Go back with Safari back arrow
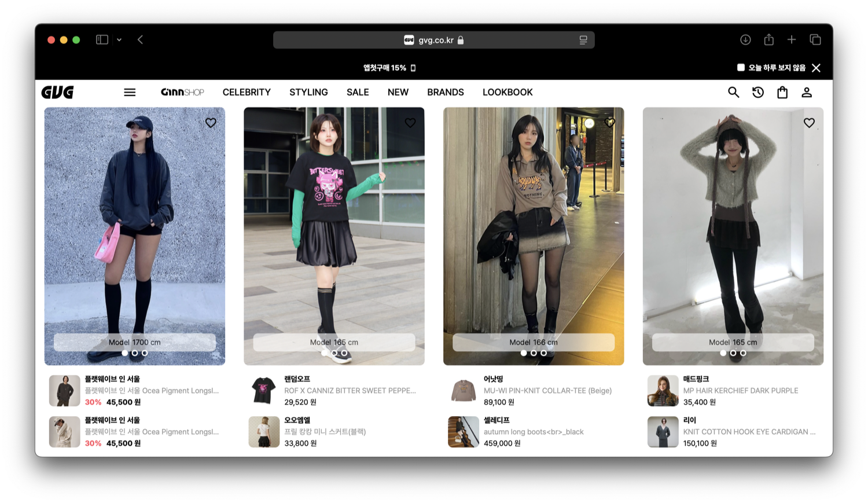Screen dimensions: 868x503 (x=141, y=40)
